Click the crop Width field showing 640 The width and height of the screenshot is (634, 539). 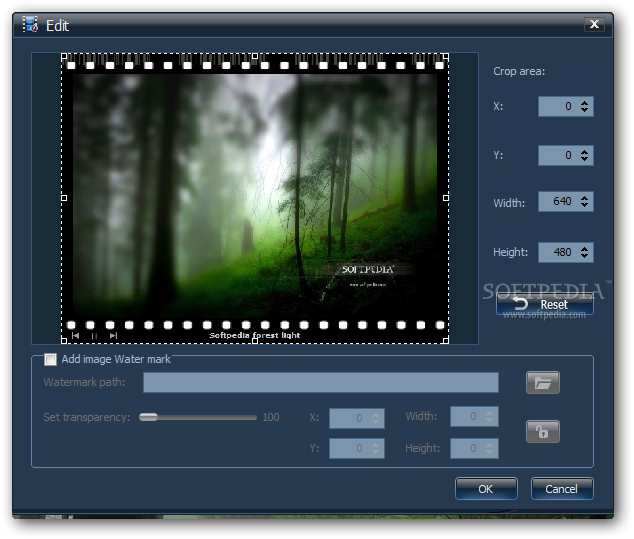tap(566, 201)
